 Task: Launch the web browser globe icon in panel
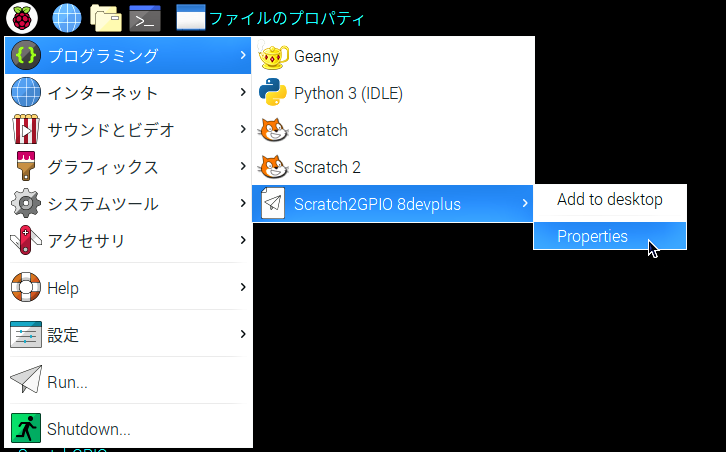pos(67,19)
